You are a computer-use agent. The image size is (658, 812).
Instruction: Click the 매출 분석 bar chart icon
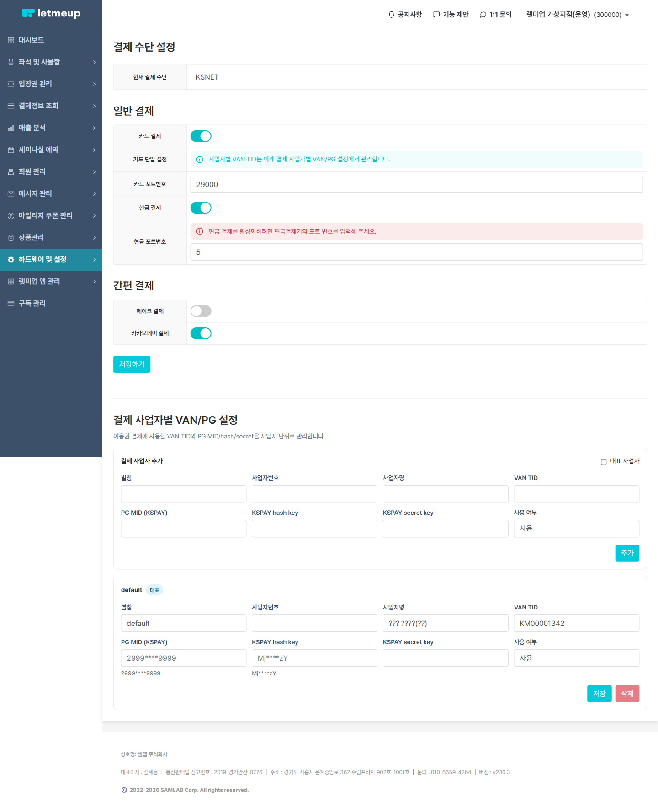(x=11, y=128)
